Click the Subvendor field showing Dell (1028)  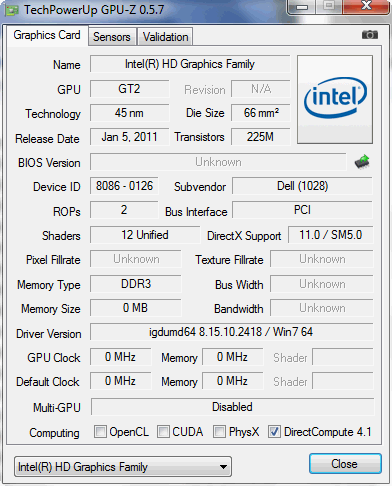click(302, 186)
